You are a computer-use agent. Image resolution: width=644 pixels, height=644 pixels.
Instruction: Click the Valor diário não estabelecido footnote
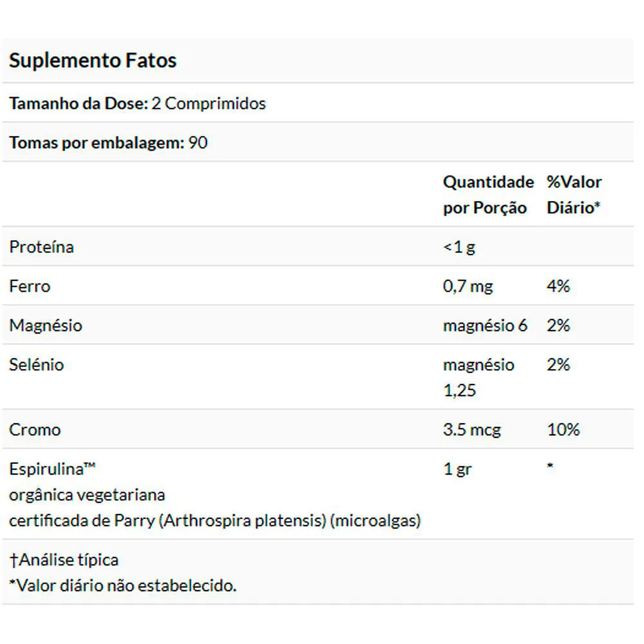(123, 585)
